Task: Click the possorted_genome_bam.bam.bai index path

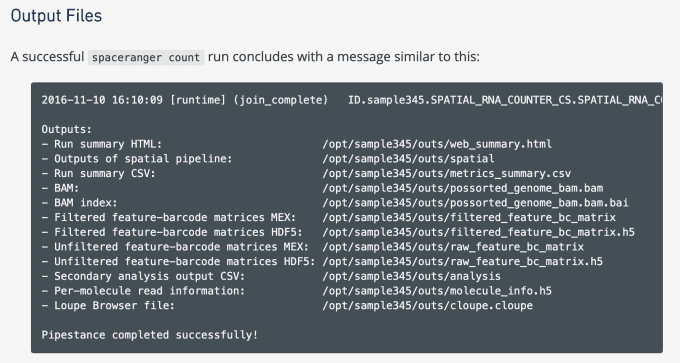Action: (x=475, y=203)
